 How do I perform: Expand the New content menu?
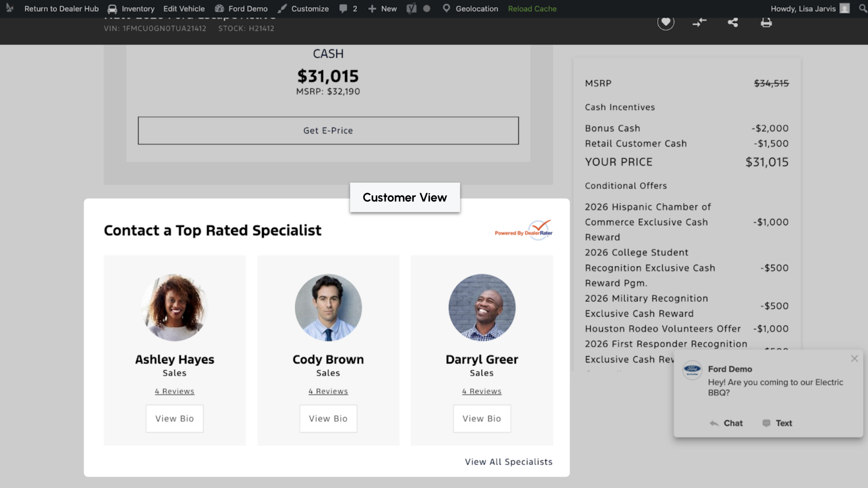click(382, 8)
